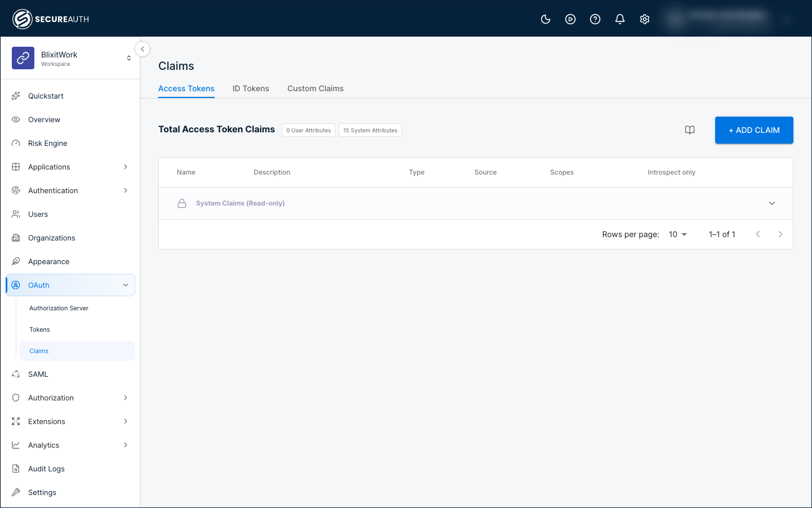Image resolution: width=812 pixels, height=508 pixels.
Task: Click the 1–1 of 1 pagination text
Action: [x=722, y=234]
